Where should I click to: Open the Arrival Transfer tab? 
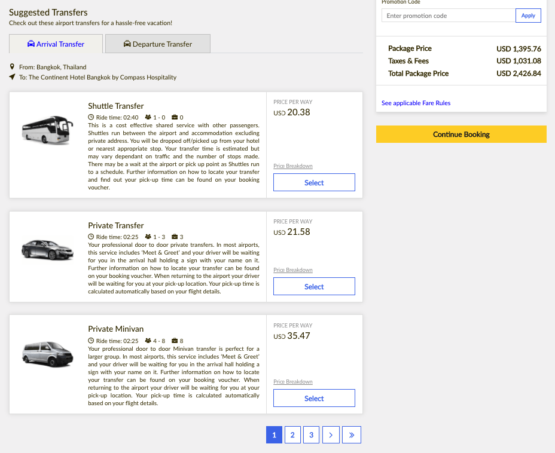pyautogui.click(x=56, y=44)
